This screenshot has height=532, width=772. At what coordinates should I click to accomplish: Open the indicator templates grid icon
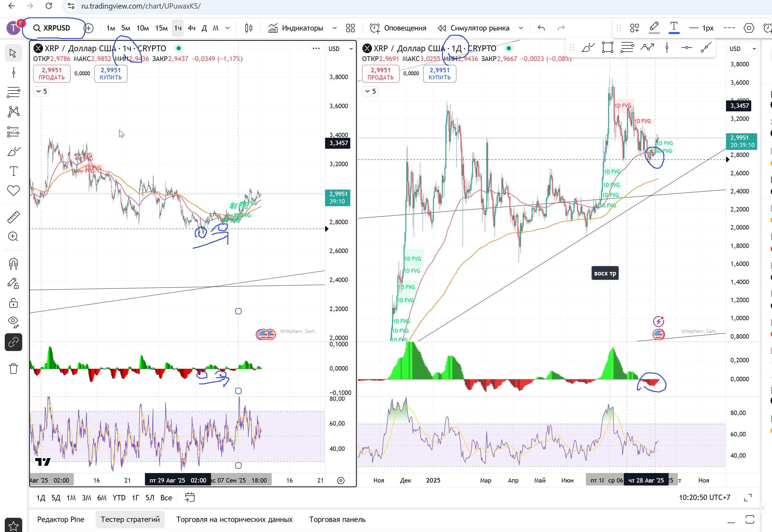click(x=351, y=28)
